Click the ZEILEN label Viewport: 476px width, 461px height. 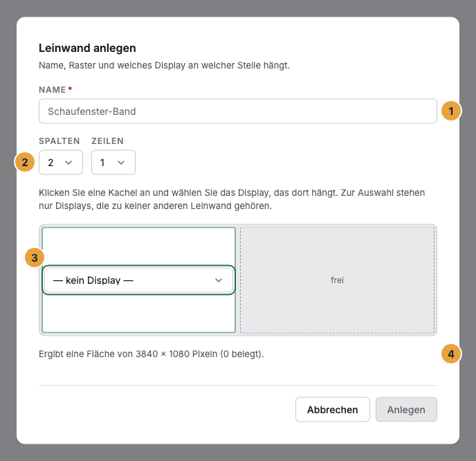(x=107, y=141)
